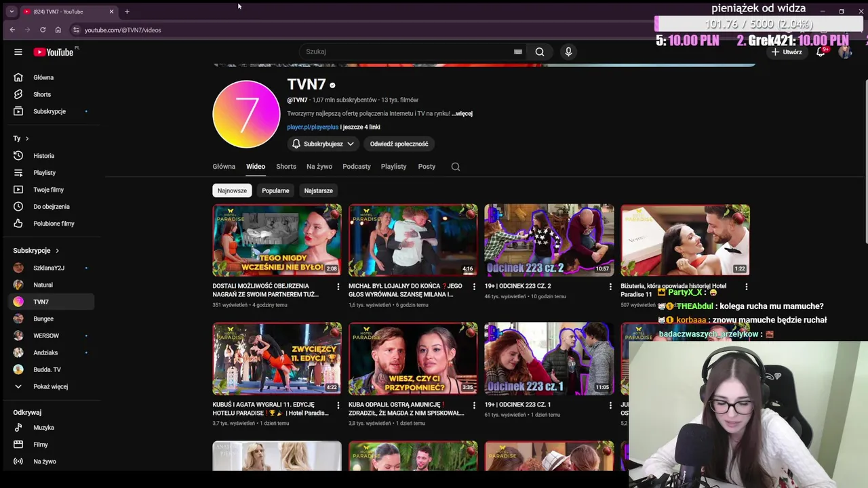
Task: Switch to channel Na żywo tab
Action: 319,166
